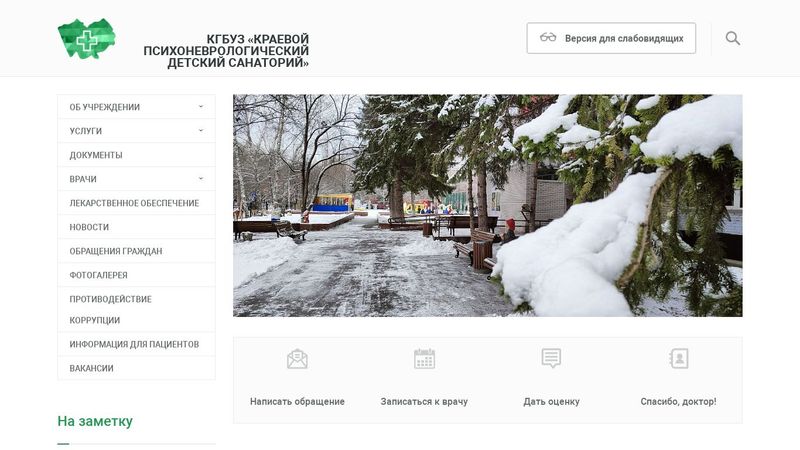This screenshot has width=800, height=450.
Task: Click the comment icon above Дать оценку
Action: (x=551, y=358)
